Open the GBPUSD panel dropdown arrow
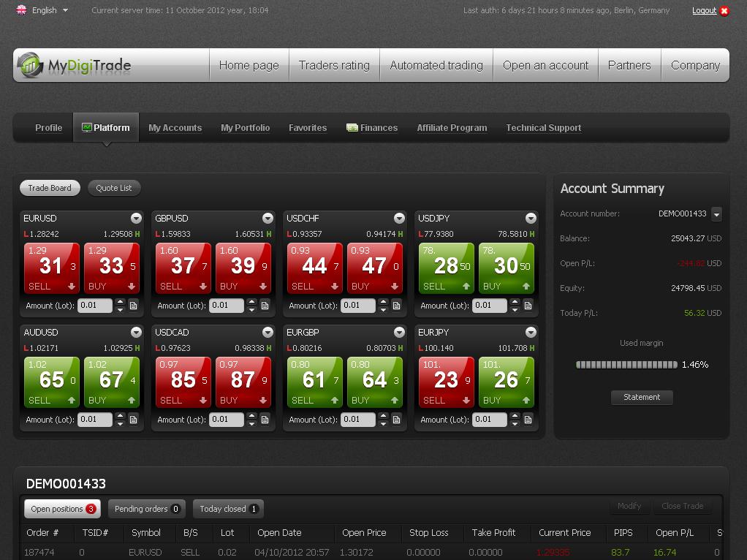Image resolution: width=747 pixels, height=560 pixels. click(268, 219)
